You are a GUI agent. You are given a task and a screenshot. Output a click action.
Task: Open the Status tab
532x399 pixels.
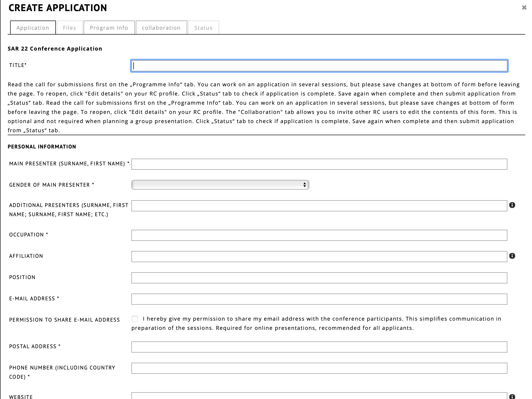click(203, 28)
